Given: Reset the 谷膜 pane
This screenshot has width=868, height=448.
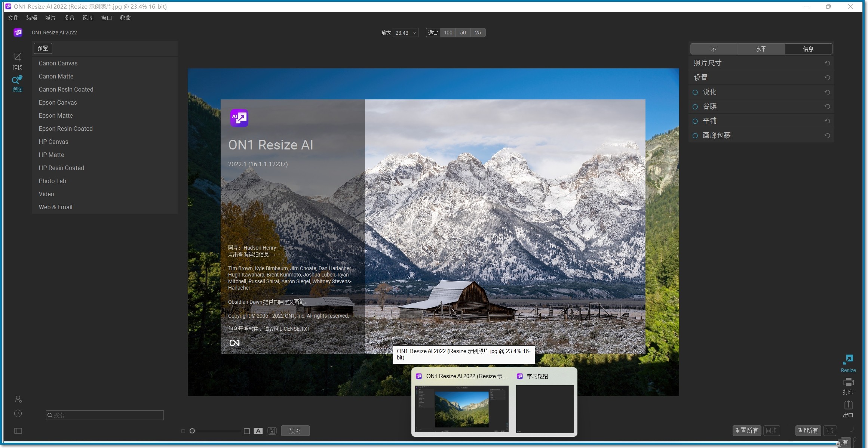Looking at the screenshot, I should [x=827, y=106].
